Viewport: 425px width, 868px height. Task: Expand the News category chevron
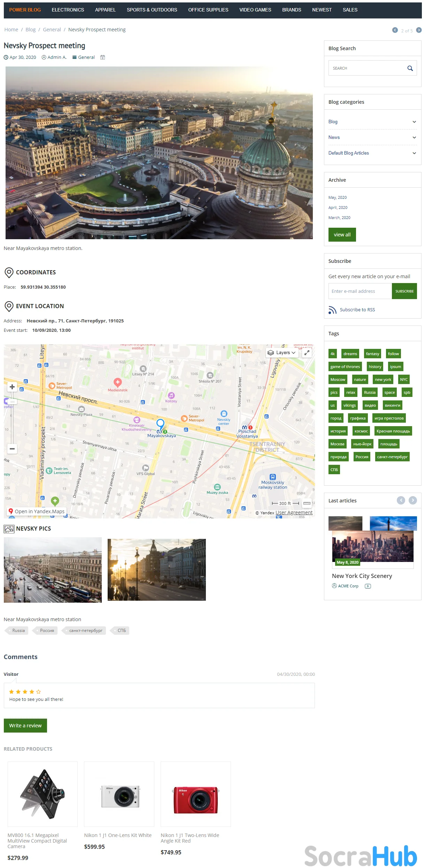click(x=414, y=138)
